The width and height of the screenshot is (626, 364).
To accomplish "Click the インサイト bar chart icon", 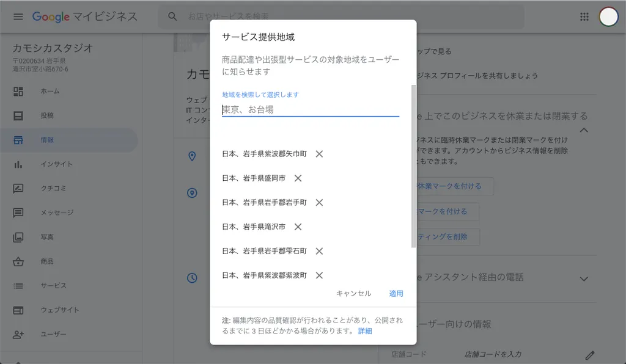I will [x=18, y=164].
